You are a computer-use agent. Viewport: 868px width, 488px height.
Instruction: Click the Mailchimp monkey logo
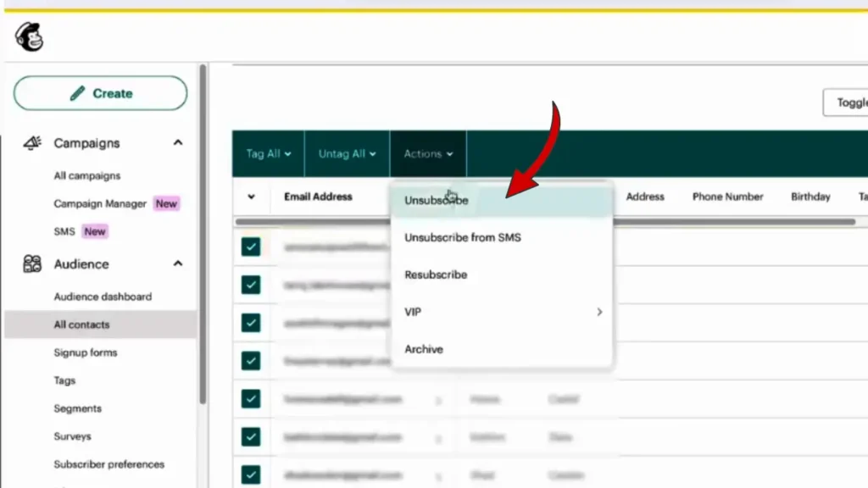coord(28,36)
